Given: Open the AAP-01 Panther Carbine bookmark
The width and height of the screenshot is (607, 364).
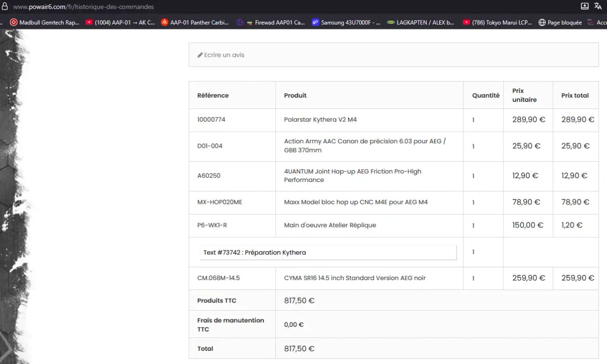Looking at the screenshot, I should coord(194,22).
